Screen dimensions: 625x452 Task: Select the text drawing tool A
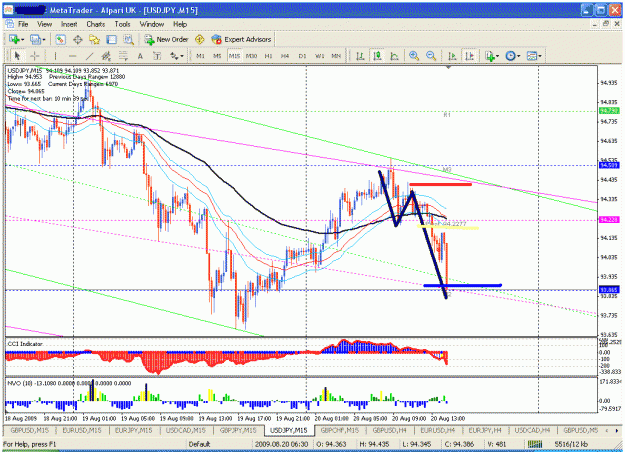pos(140,56)
